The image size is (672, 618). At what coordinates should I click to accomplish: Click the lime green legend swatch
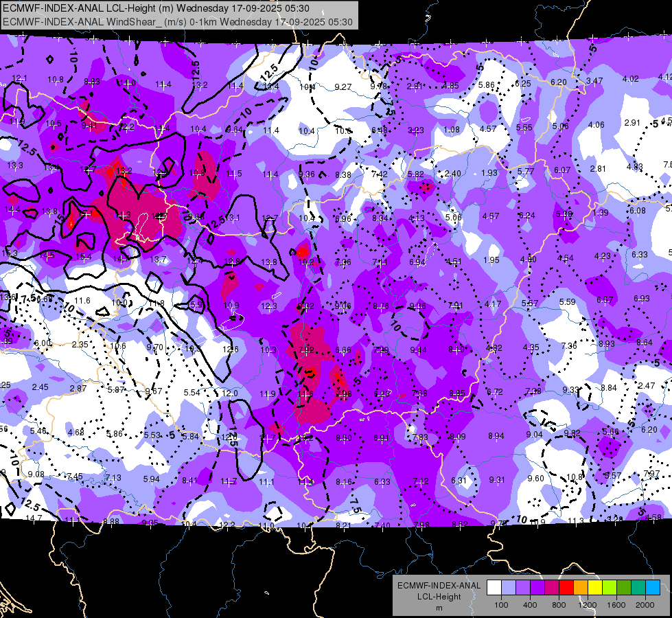[610, 588]
